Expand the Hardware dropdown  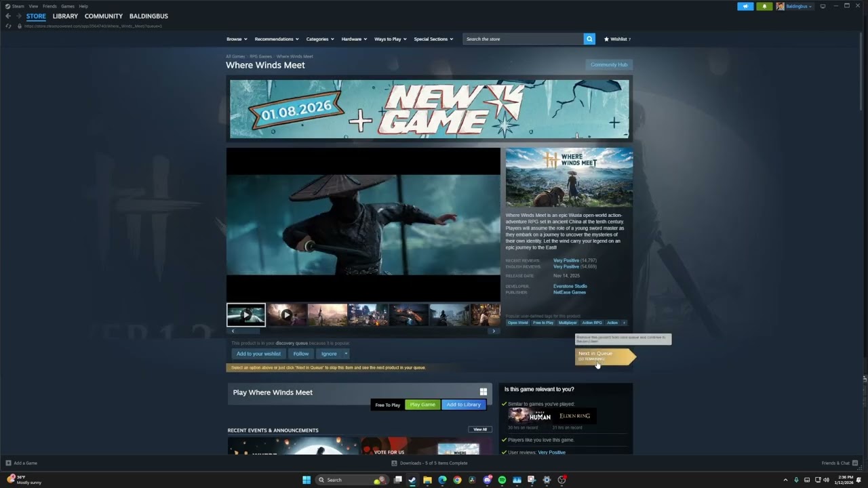(354, 39)
